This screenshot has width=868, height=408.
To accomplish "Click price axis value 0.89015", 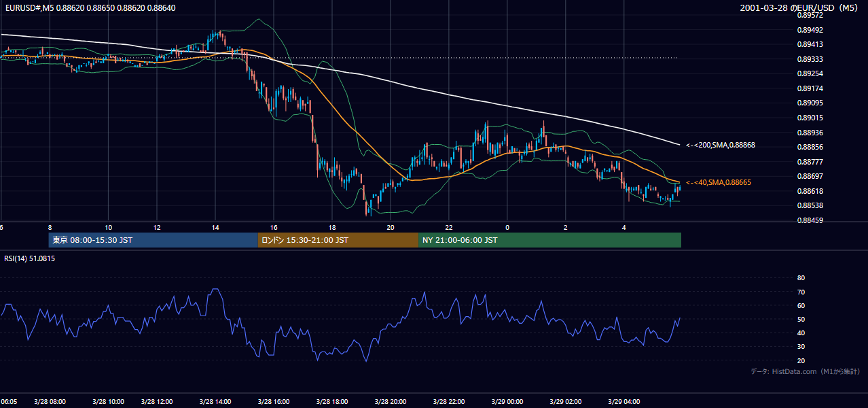I will (x=810, y=118).
